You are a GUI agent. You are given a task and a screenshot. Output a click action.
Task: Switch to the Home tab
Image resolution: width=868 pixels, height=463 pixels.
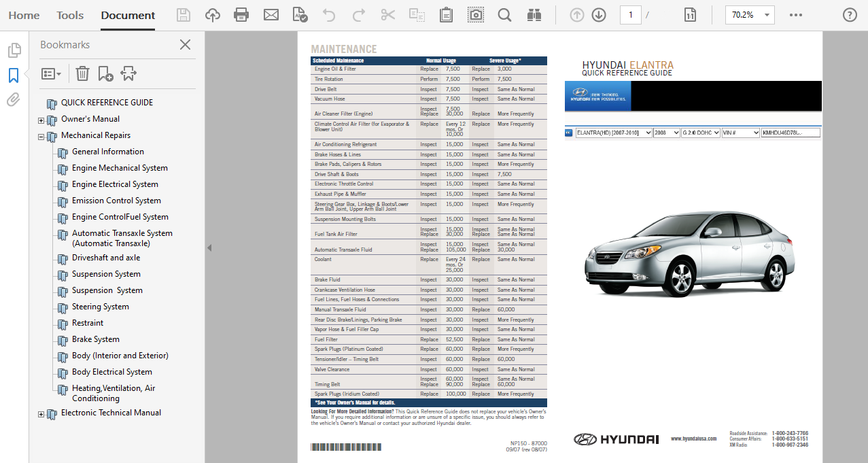click(x=24, y=15)
